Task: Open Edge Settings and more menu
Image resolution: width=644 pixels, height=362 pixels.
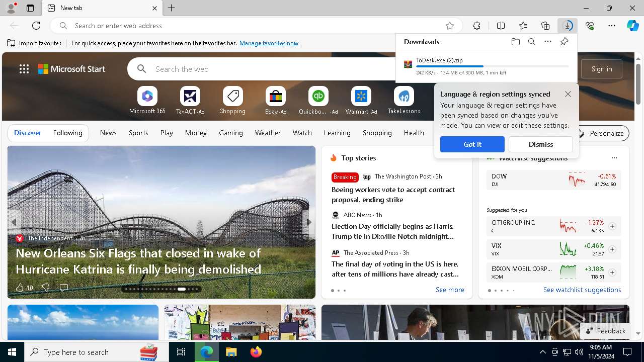Action: 612,26
